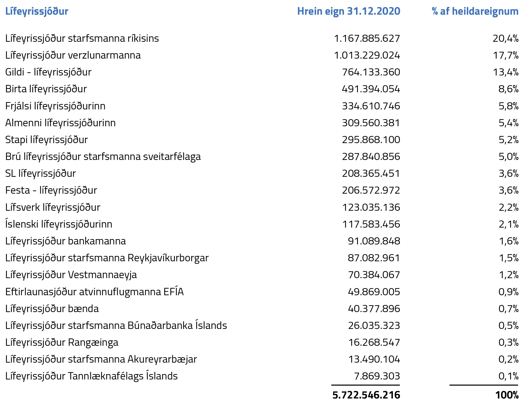Viewport: 532px width, 409px height.
Task: Select Lífeyrissjóður bankamanna fund name
Action: pos(65,241)
